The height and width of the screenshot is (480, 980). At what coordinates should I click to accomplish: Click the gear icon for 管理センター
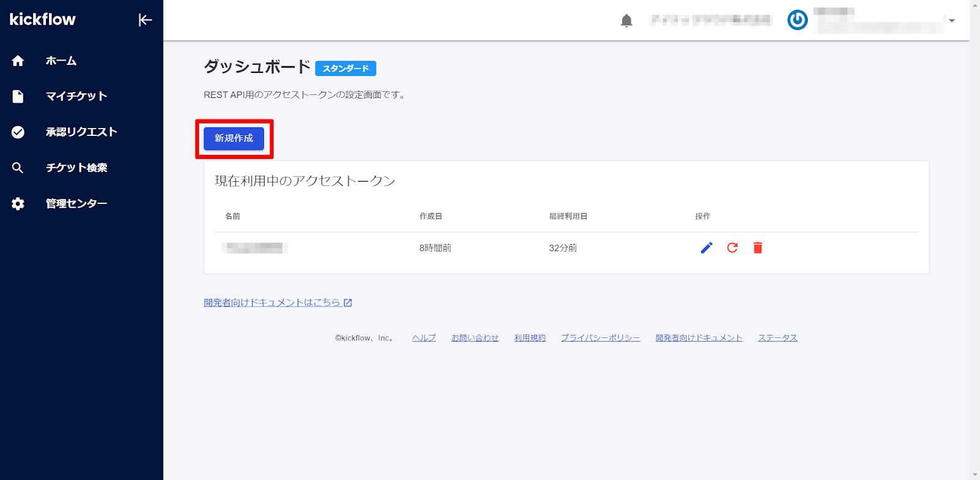tap(18, 204)
